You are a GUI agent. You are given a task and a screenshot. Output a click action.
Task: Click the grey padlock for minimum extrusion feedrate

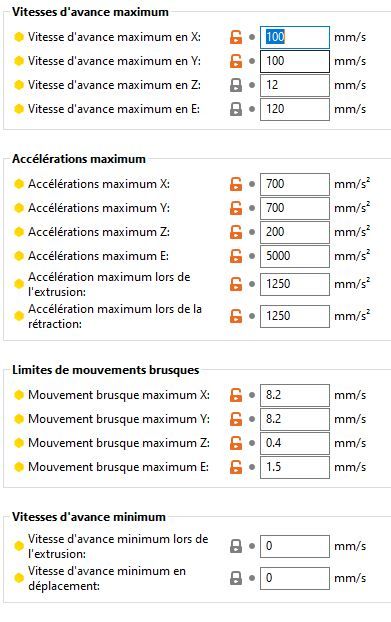(x=236, y=546)
